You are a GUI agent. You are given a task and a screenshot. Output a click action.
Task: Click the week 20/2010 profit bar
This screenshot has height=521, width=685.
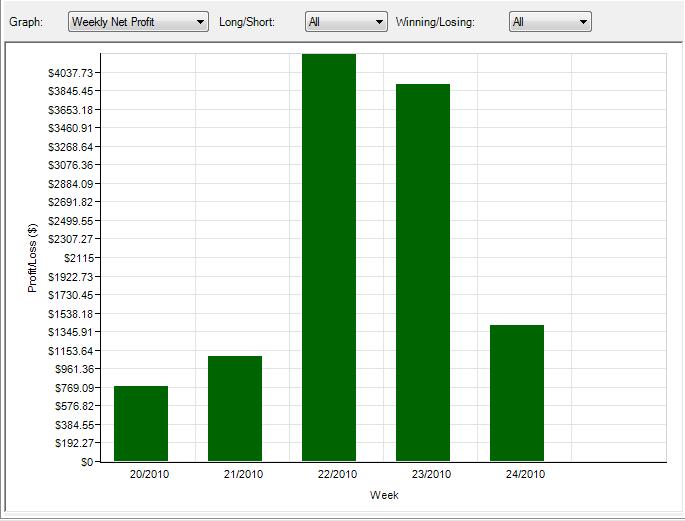coord(141,424)
